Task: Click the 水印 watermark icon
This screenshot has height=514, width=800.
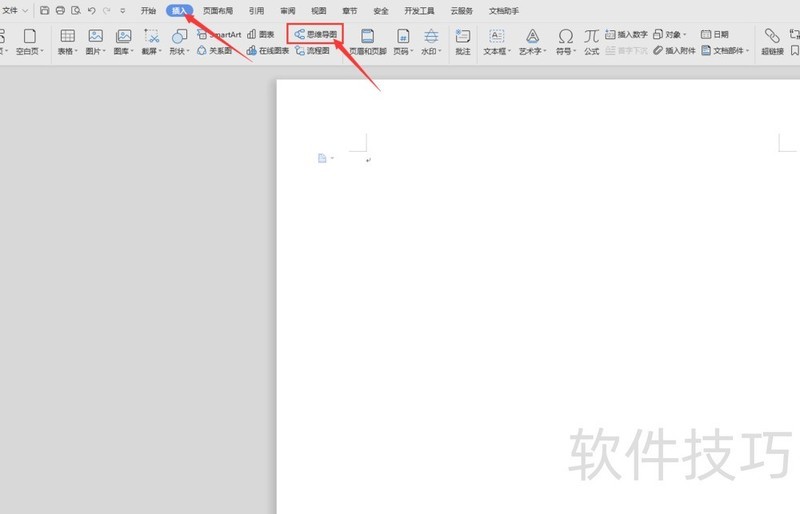Action: 431,36
